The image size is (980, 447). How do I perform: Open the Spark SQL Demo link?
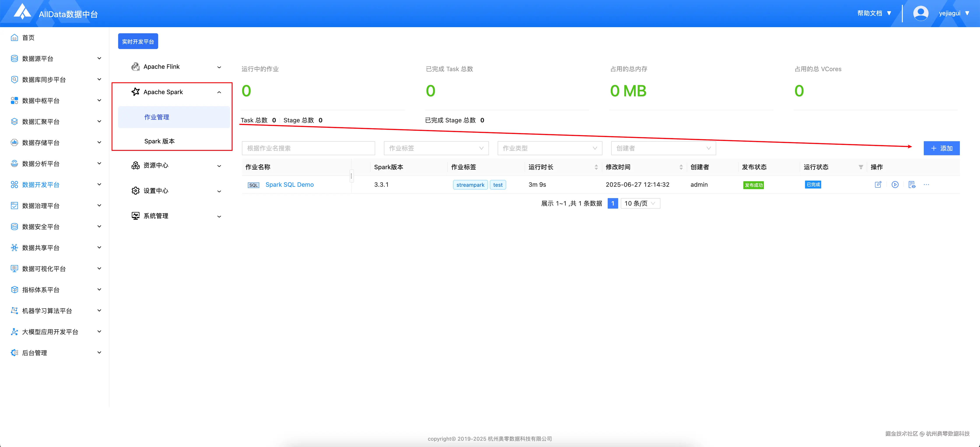click(x=289, y=185)
